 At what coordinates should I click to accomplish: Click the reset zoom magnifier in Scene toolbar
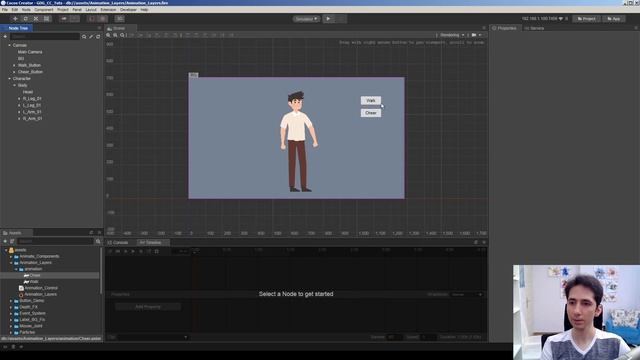(x=122, y=35)
